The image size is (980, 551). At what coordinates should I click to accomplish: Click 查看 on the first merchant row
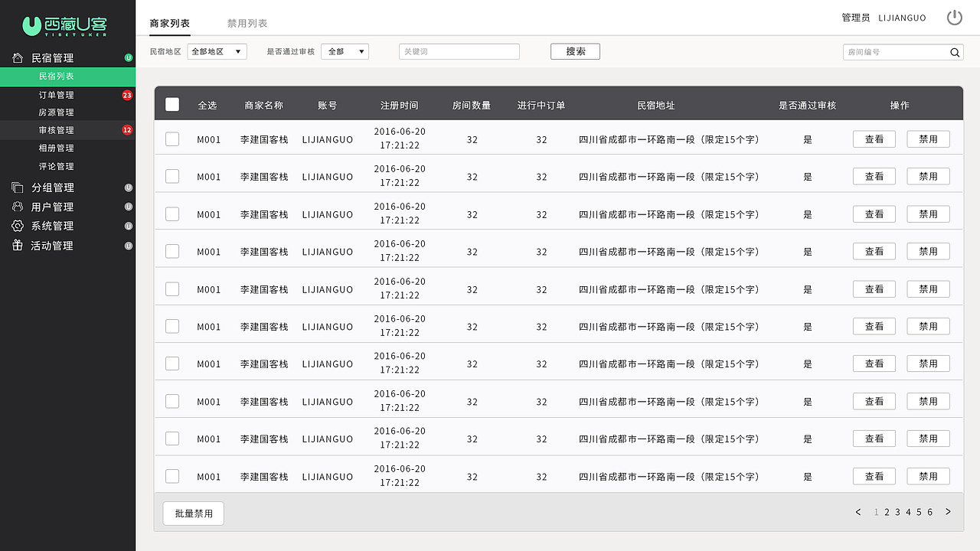click(874, 139)
